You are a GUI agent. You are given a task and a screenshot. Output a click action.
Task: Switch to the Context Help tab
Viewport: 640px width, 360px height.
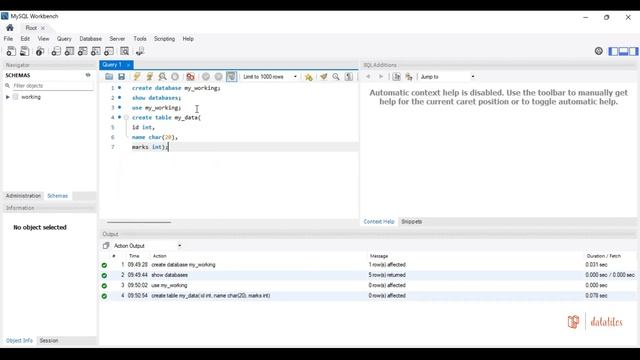[379, 222]
